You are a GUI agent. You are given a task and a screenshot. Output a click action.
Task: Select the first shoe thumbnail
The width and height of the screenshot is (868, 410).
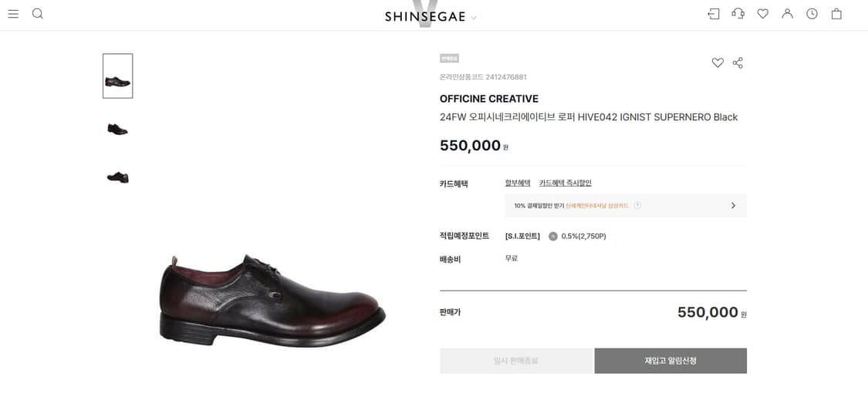point(118,76)
